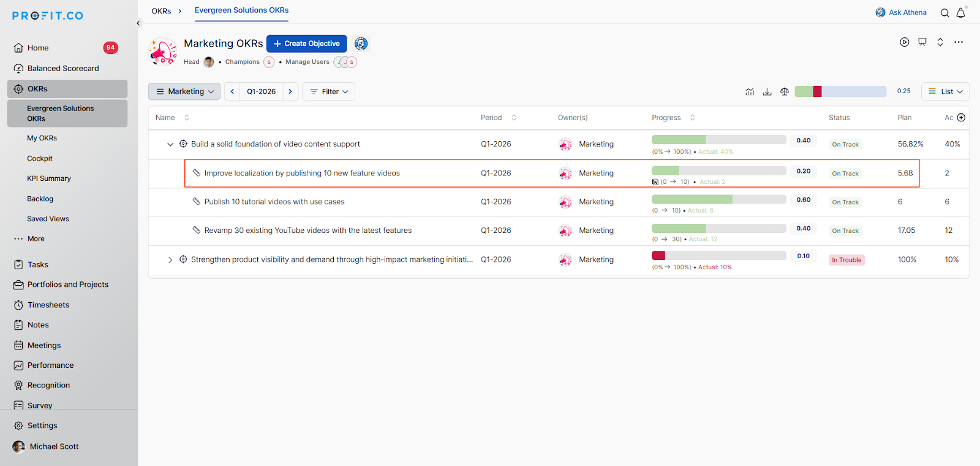Click the chat comment icon in header
980x466 pixels.
[922, 42]
